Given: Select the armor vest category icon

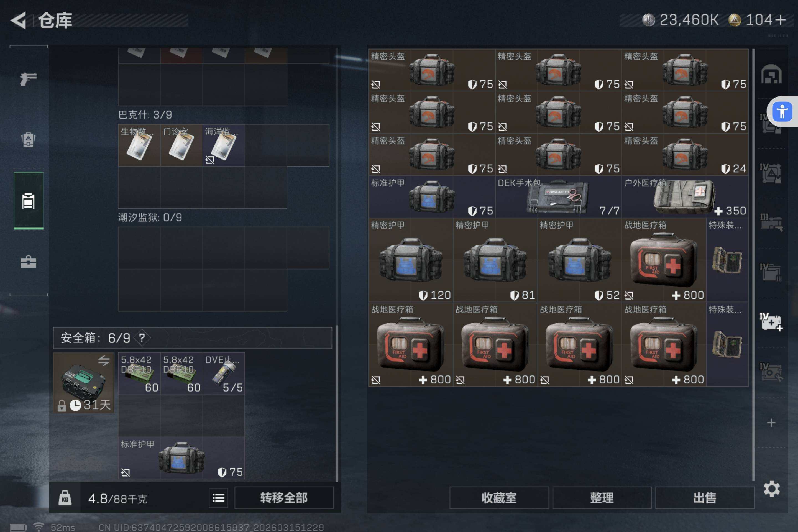Looking at the screenshot, I should coord(29,139).
